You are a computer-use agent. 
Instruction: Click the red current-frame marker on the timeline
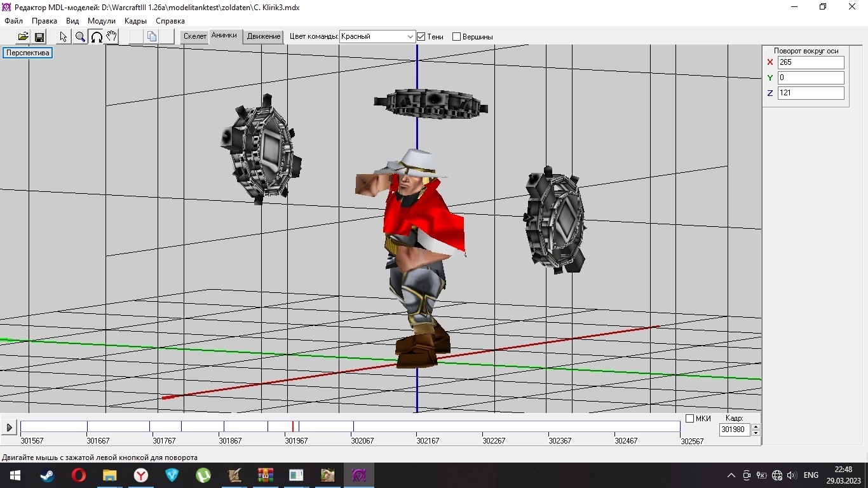[292, 426]
